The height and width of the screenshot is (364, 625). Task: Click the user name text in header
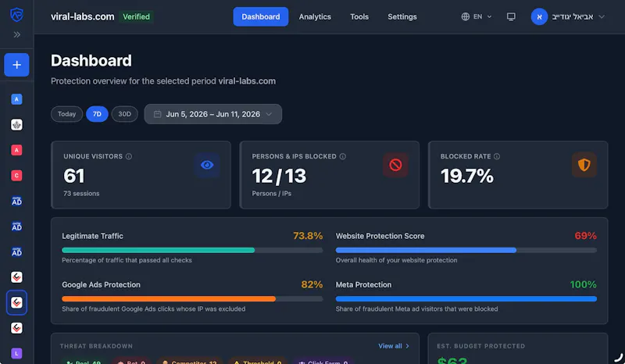[x=573, y=16]
